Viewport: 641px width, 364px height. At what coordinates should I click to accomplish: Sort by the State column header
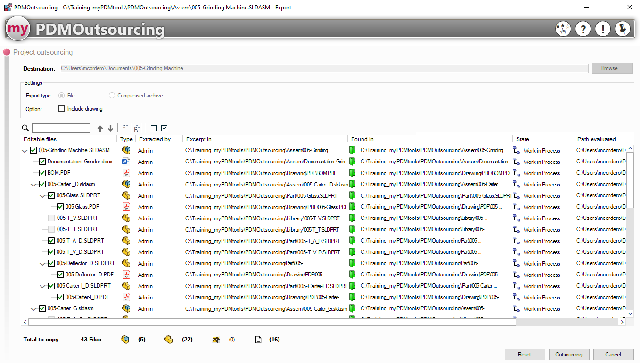click(522, 139)
